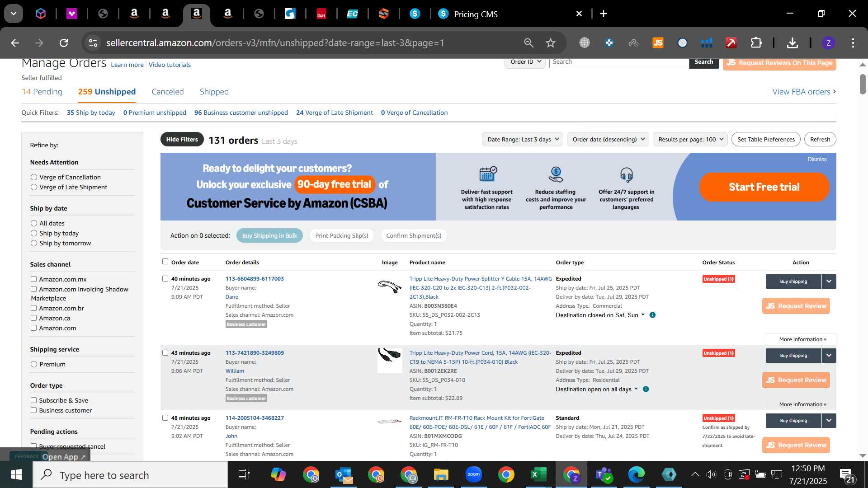Check the Business customer order type box
Image resolution: width=868 pixels, height=488 pixels.
[33, 410]
